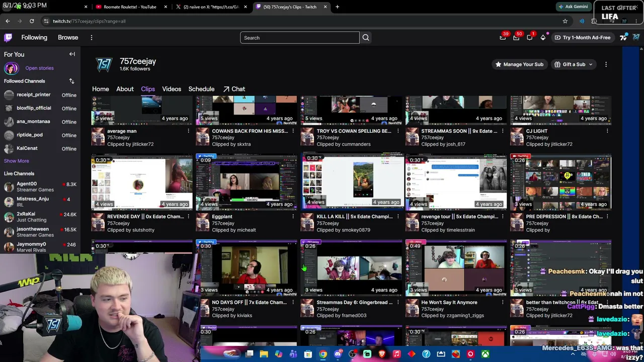644x362 pixels.
Task: Sort the Followed Channels list
Action: coord(71,81)
